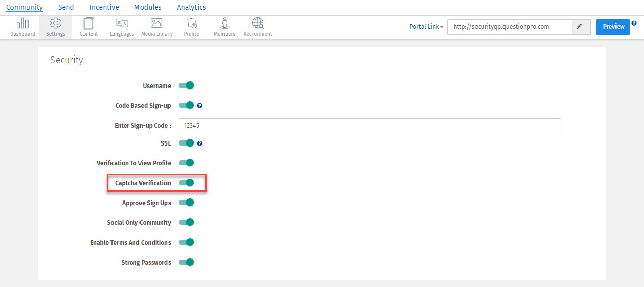Switch off the Username toggle
The width and height of the screenshot is (644, 287).
coord(187,85)
